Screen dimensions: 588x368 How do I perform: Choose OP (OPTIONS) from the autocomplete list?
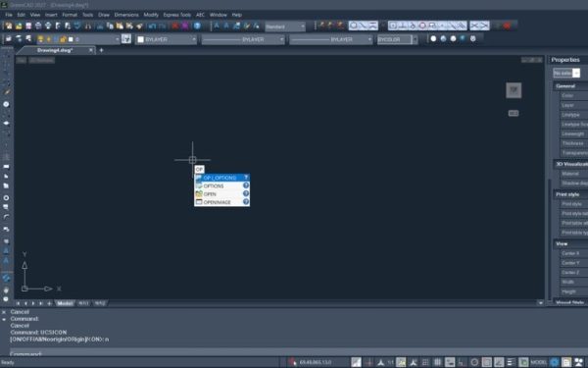(222, 178)
